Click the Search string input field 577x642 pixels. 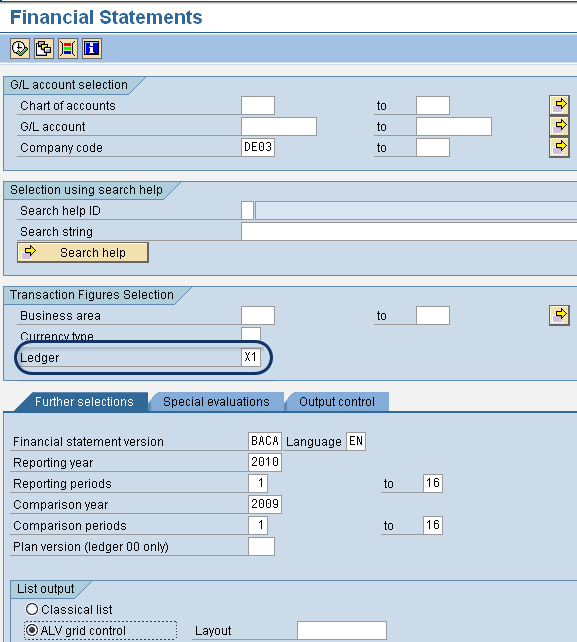[409, 231]
